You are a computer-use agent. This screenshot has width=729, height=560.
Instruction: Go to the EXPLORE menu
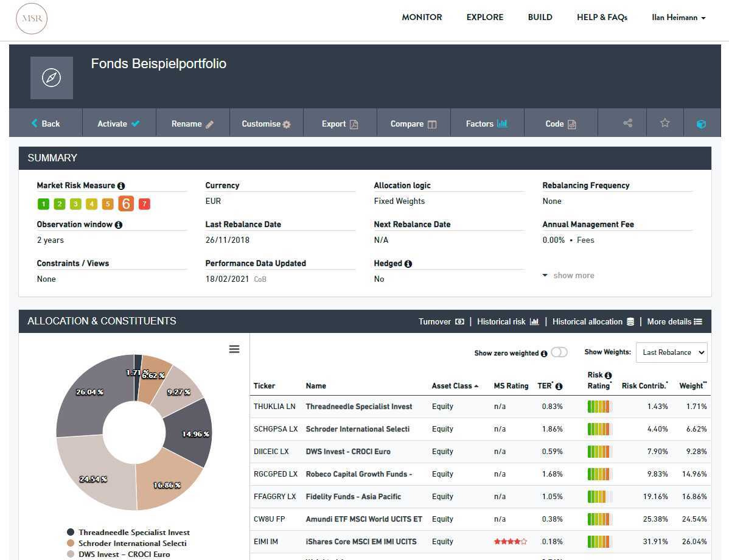pos(485,17)
